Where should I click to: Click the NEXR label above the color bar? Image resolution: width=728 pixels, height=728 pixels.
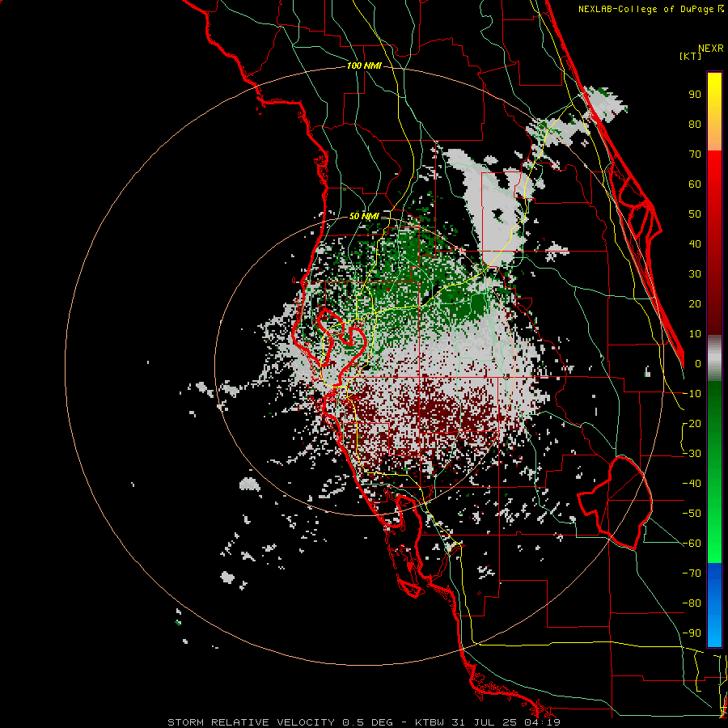click(x=711, y=49)
